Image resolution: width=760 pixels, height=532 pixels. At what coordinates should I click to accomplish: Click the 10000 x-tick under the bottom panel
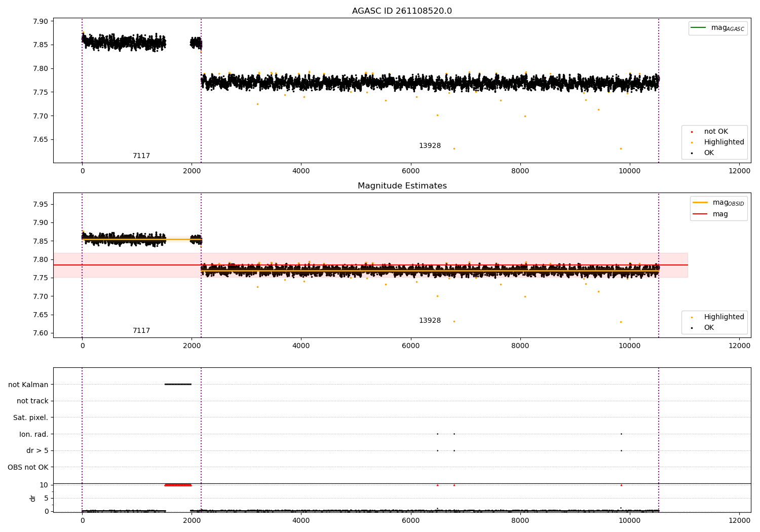pyautogui.click(x=630, y=521)
